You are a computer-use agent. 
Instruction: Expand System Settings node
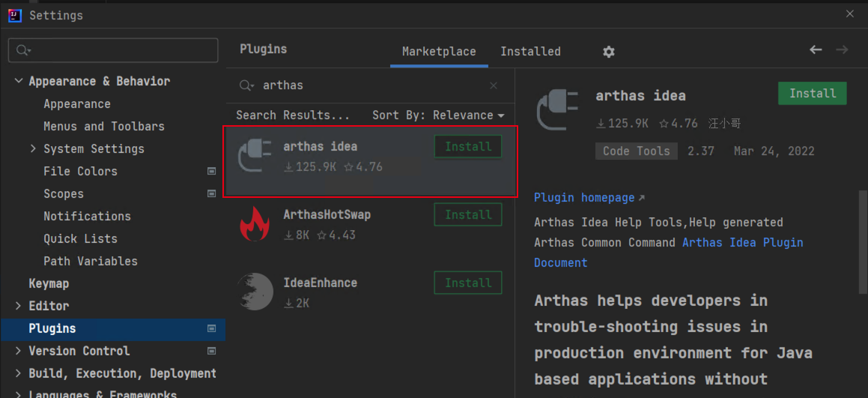(33, 149)
